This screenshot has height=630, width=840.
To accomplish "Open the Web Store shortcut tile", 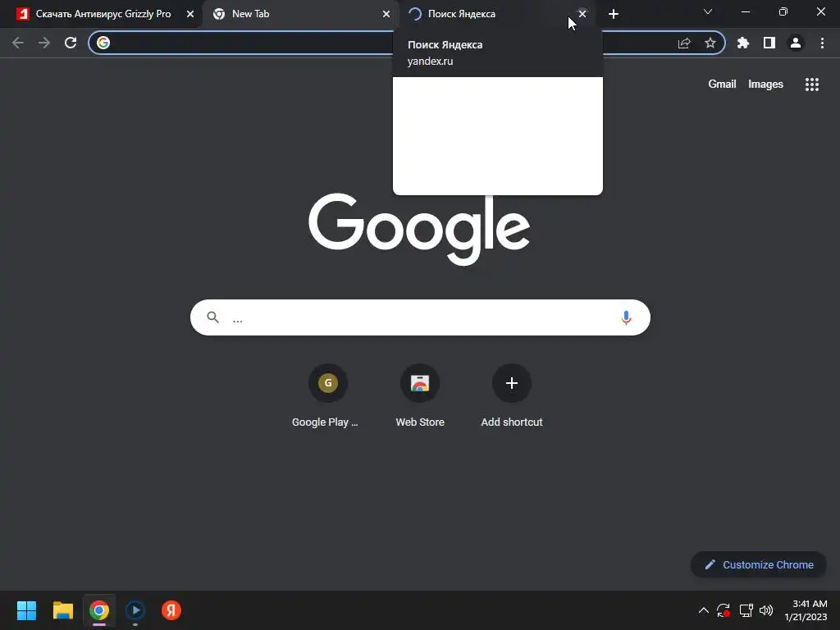I will pyautogui.click(x=420, y=396).
